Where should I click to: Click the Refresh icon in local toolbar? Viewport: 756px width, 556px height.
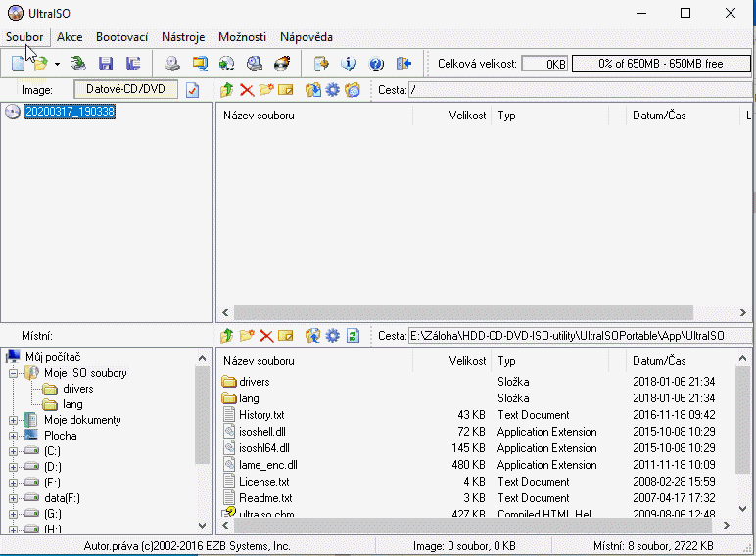(353, 336)
